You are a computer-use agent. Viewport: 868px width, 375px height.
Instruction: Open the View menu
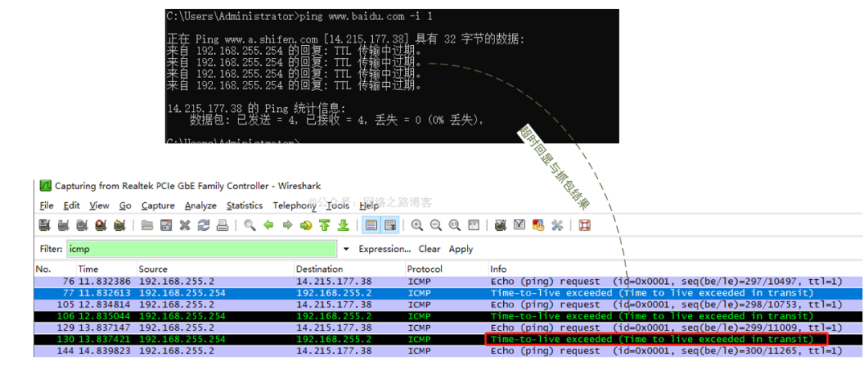(x=100, y=205)
